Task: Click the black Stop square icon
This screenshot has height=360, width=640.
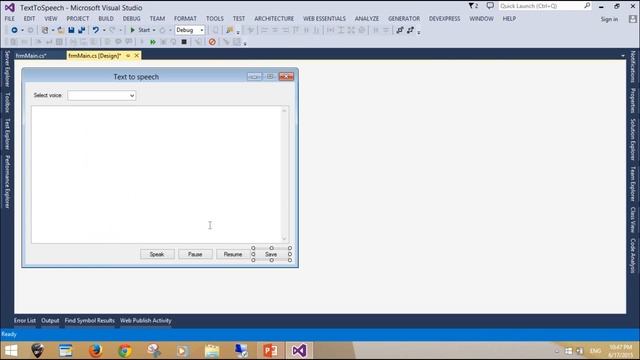Action: (184, 42)
